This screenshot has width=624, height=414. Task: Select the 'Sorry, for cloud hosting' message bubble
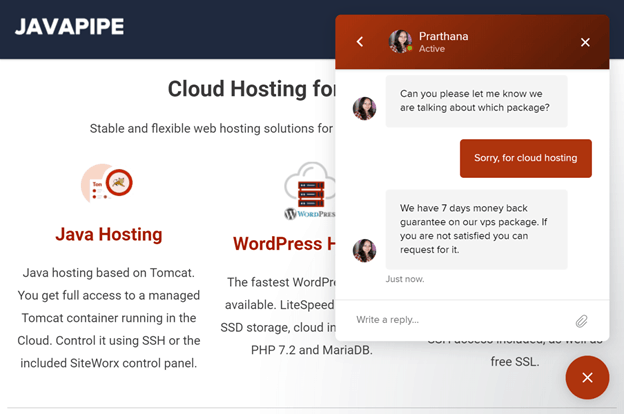[x=526, y=158]
